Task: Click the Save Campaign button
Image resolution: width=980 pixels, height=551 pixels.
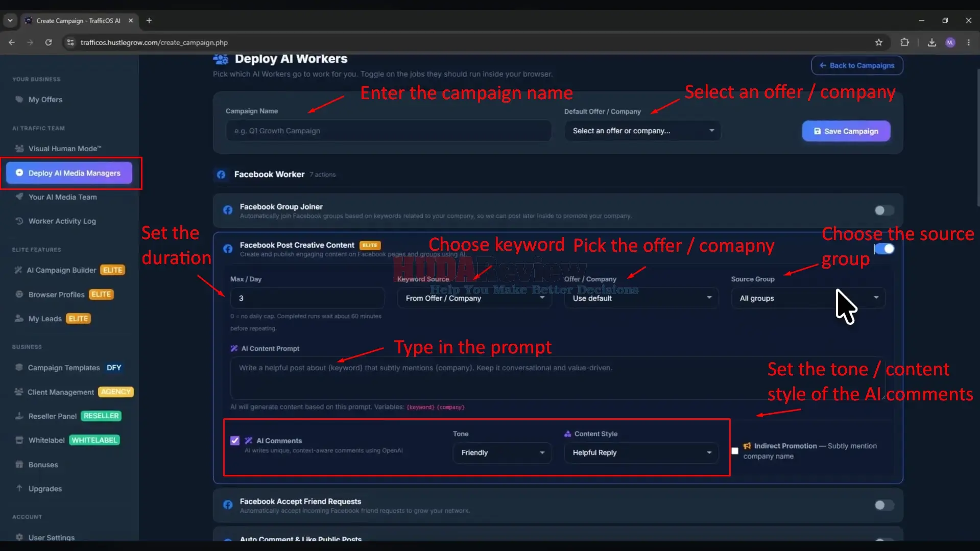Action: pos(846,131)
